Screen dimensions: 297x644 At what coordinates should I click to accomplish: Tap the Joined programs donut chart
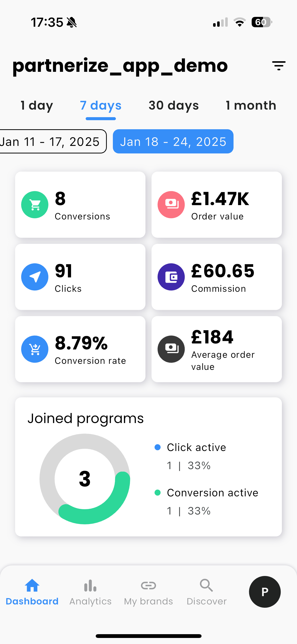[x=85, y=479]
